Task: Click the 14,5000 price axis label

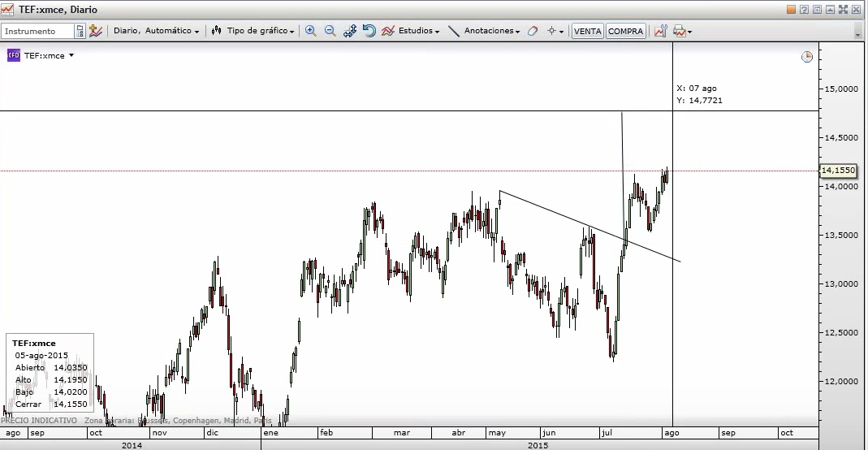Action: (x=841, y=137)
